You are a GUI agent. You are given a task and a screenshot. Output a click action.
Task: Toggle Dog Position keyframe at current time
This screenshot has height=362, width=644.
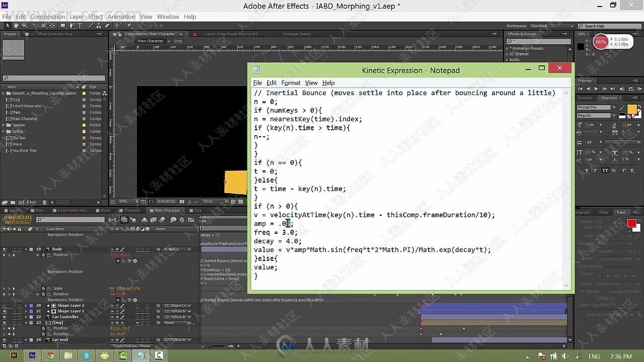tap(9, 328)
